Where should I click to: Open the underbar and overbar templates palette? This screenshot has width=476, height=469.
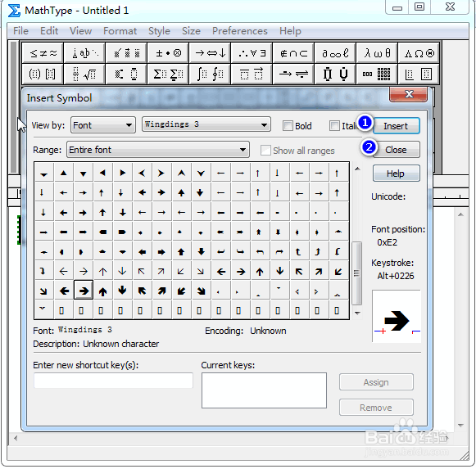click(x=252, y=74)
